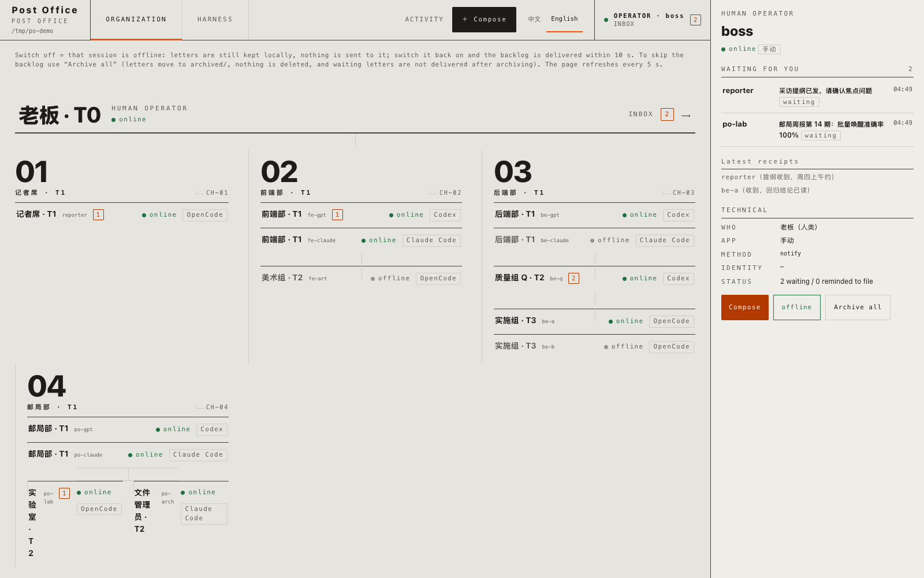The image size is (924, 578).
Task: Toggle online status of 记者席 reporter
Action: click(x=159, y=215)
